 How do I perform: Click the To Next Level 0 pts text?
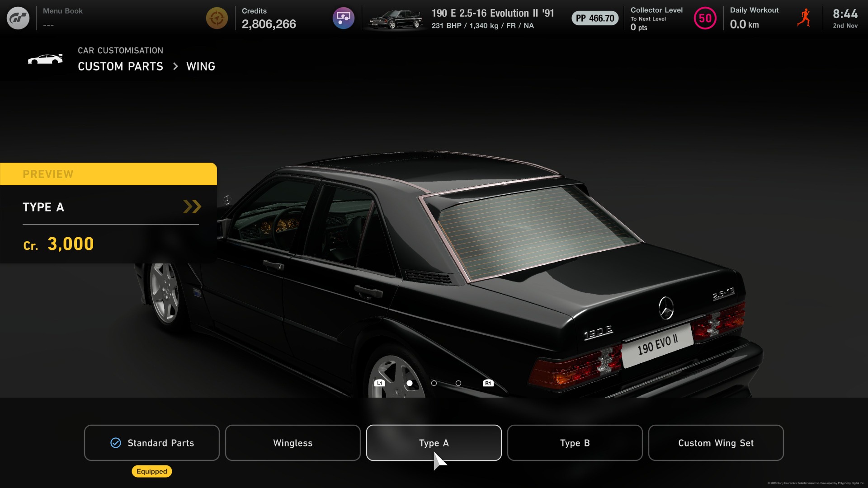[648, 23]
